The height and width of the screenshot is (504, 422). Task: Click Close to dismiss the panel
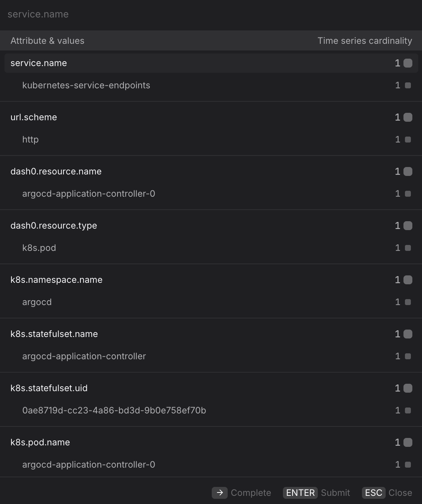[400, 492]
